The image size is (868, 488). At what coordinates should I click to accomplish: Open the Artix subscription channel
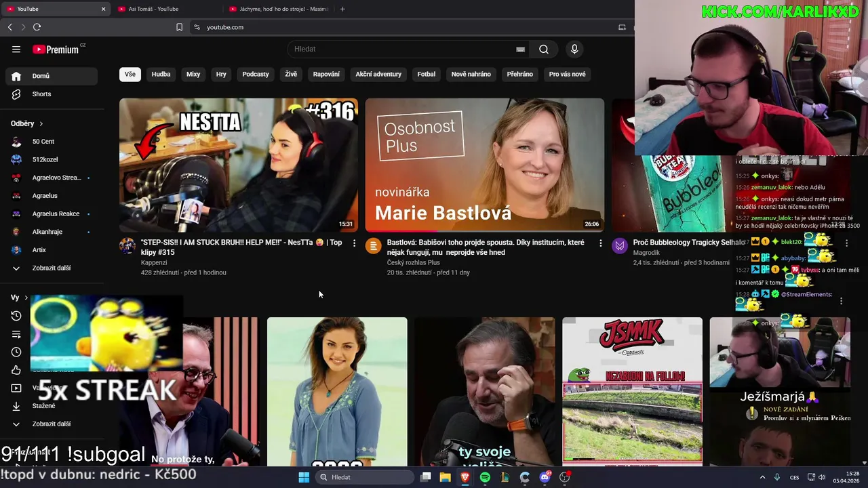click(x=52, y=250)
